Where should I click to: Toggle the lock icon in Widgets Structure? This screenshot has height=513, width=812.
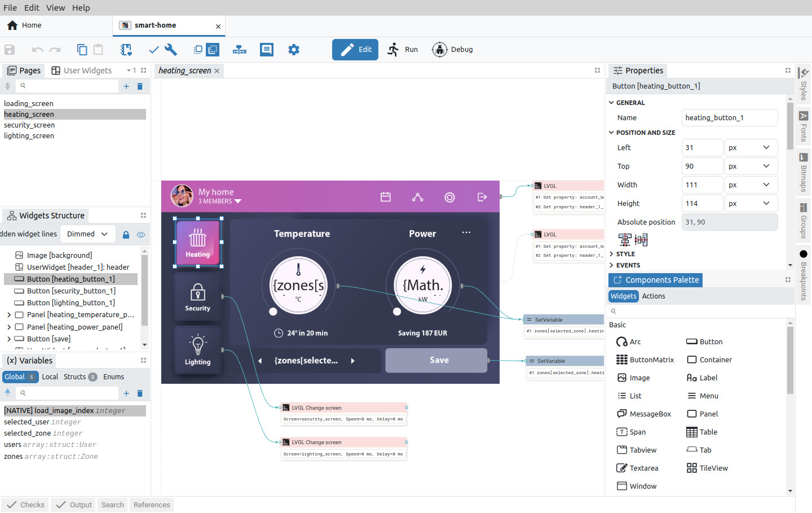(126, 235)
